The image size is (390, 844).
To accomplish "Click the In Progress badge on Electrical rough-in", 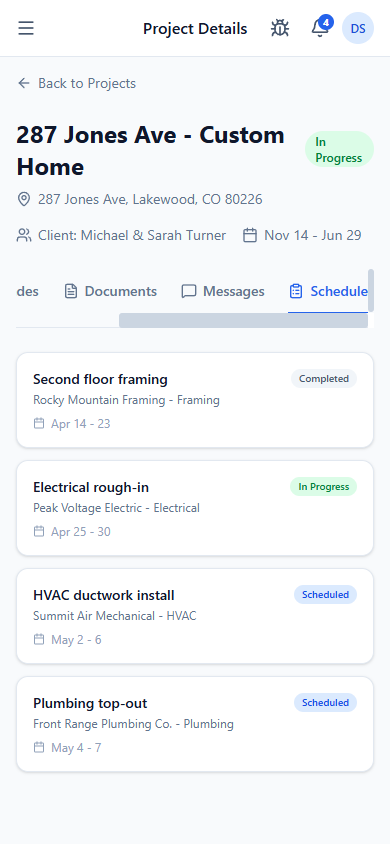I will 324,487.
